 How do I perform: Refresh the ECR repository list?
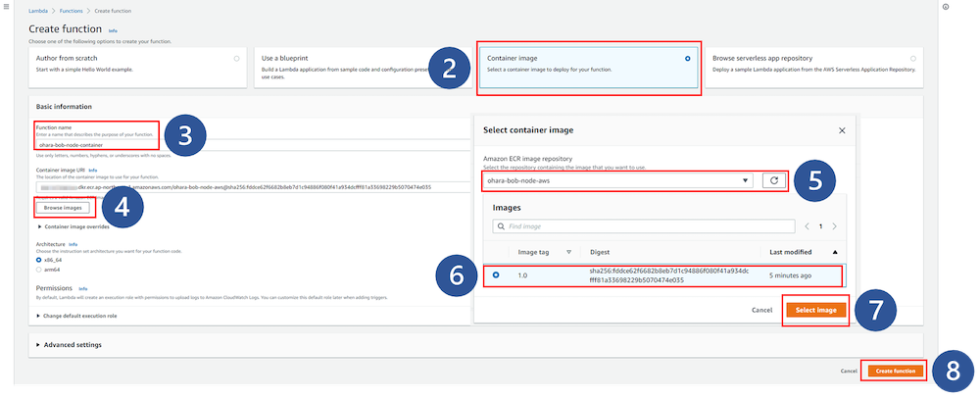(x=773, y=180)
